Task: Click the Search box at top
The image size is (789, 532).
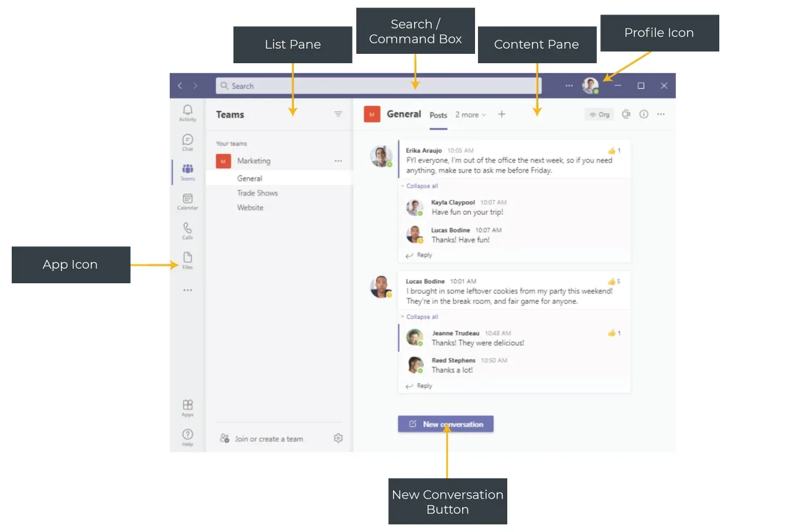Action: [x=378, y=86]
